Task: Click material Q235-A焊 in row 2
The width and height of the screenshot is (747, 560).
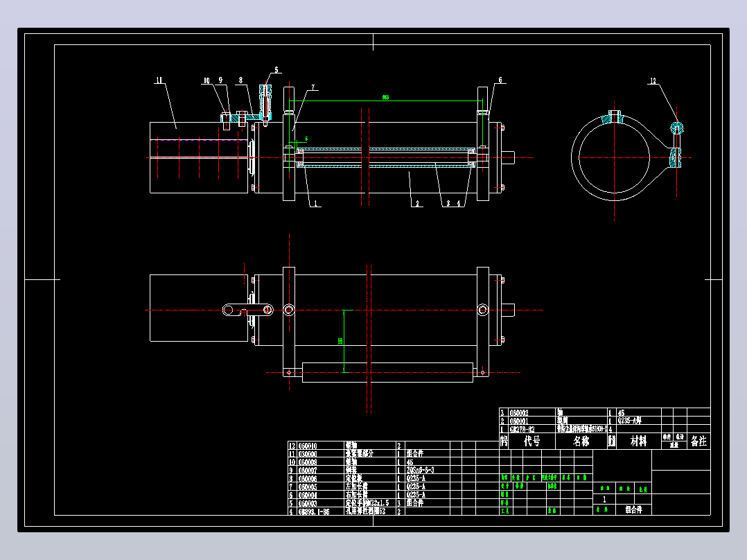Action: click(630, 421)
